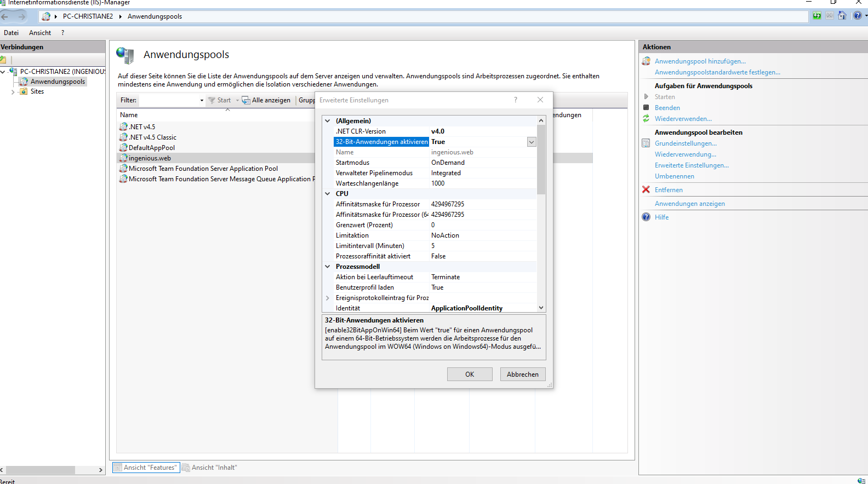
Task: Open the help icon in address bar
Action: click(x=858, y=16)
